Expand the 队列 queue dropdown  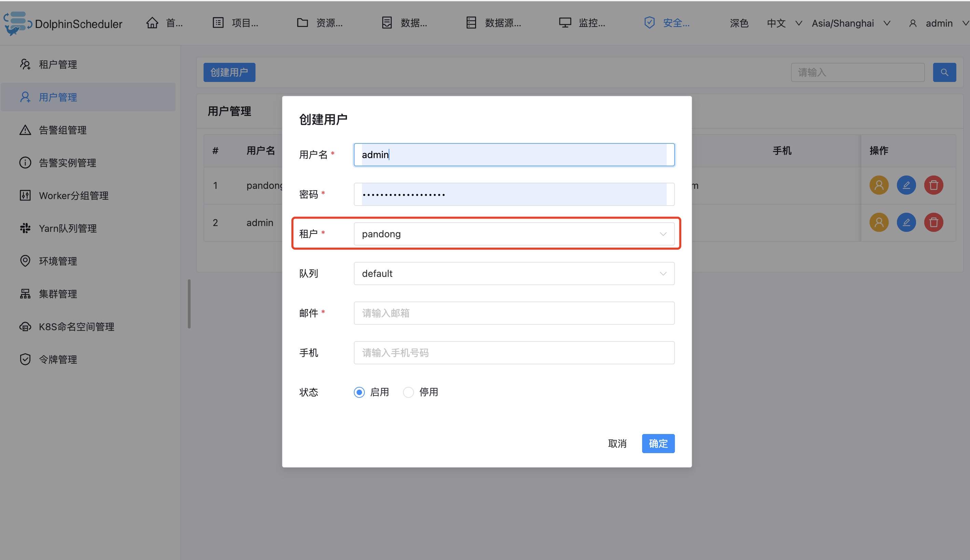point(514,274)
